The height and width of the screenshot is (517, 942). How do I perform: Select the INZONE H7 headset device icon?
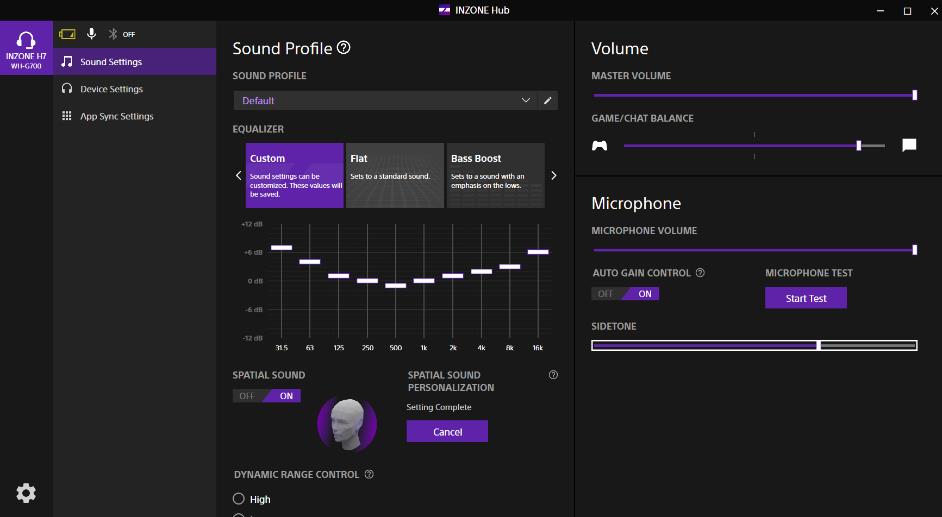pos(26,48)
